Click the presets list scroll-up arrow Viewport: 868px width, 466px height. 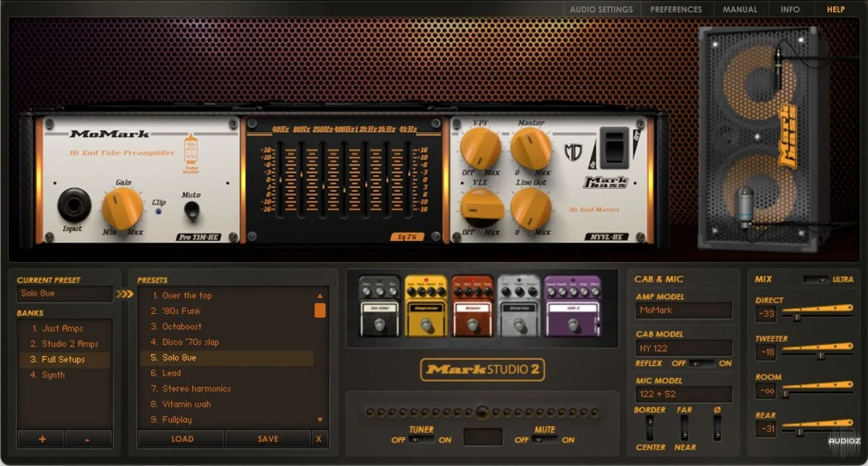click(x=320, y=296)
